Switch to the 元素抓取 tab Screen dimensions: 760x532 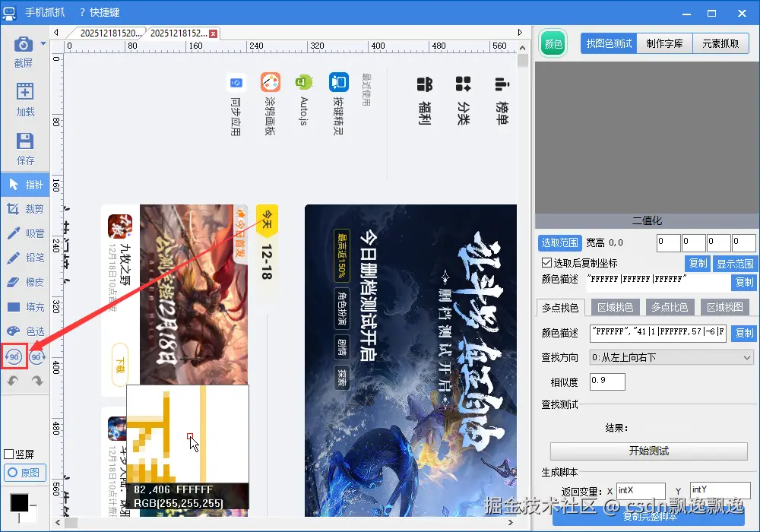[720, 43]
